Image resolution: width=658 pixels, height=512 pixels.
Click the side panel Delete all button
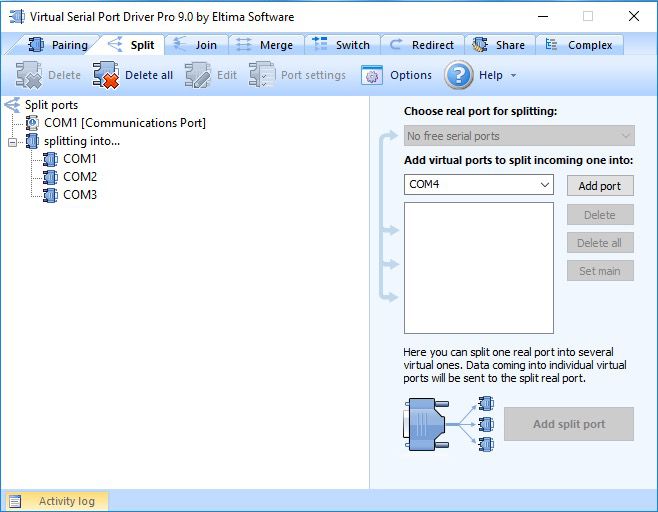[x=600, y=243]
